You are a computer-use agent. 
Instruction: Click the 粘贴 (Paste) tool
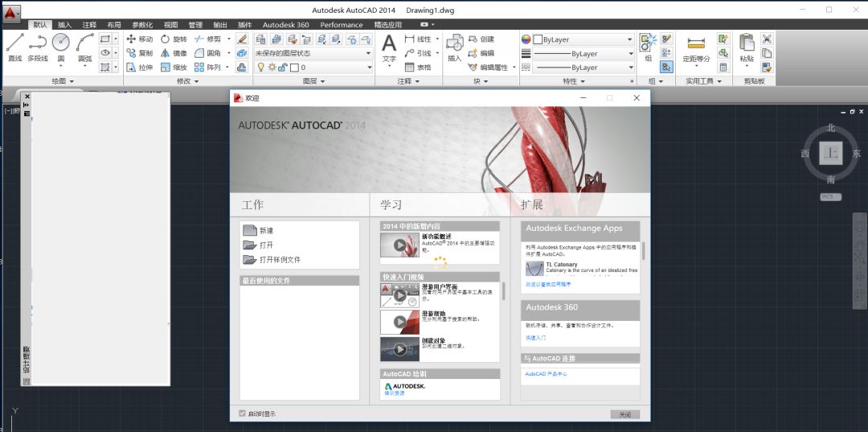[747, 48]
